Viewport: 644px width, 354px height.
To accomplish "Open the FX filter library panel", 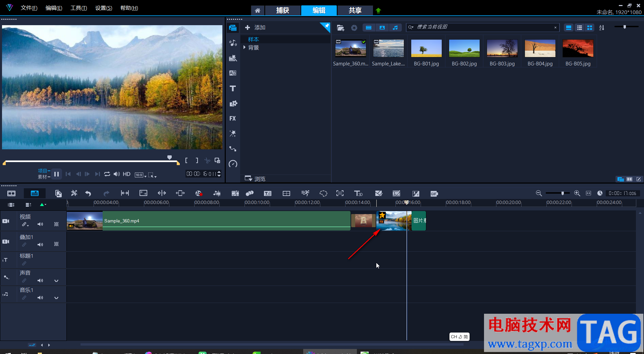I will [x=233, y=118].
